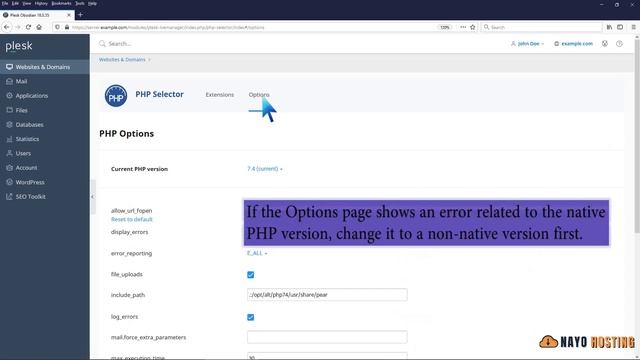Image resolution: width=640 pixels, height=360 pixels.
Task: Open the example.com subscription link
Action: (x=577, y=44)
